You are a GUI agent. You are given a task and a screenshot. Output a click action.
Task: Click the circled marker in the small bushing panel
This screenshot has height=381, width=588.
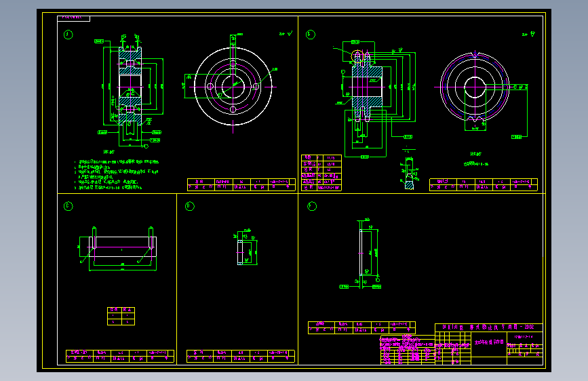(x=190, y=206)
